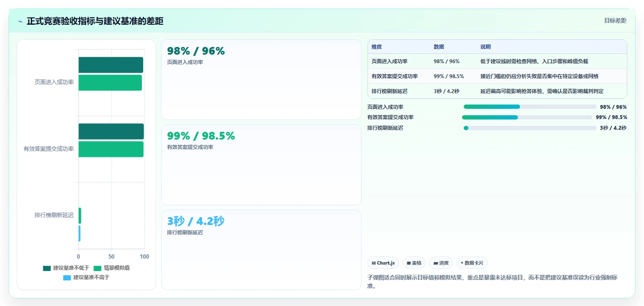The image size is (644, 306).
Task: Click the 目标差距 label in the header
Action: pos(615,20)
